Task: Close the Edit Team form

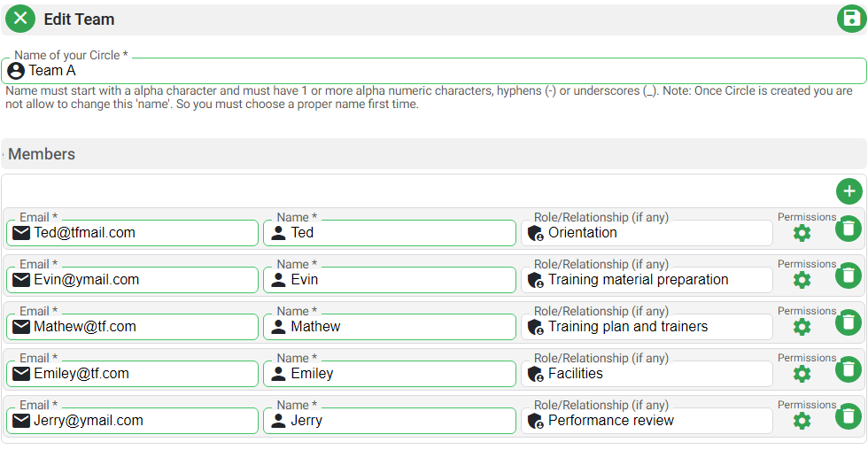Action: click(x=20, y=19)
